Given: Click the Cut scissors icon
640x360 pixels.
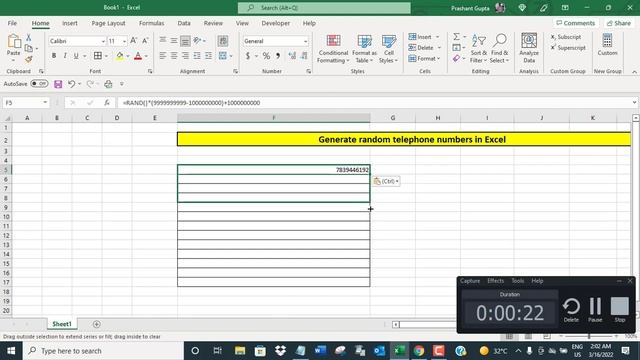Looking at the screenshot, I should click(29, 37).
